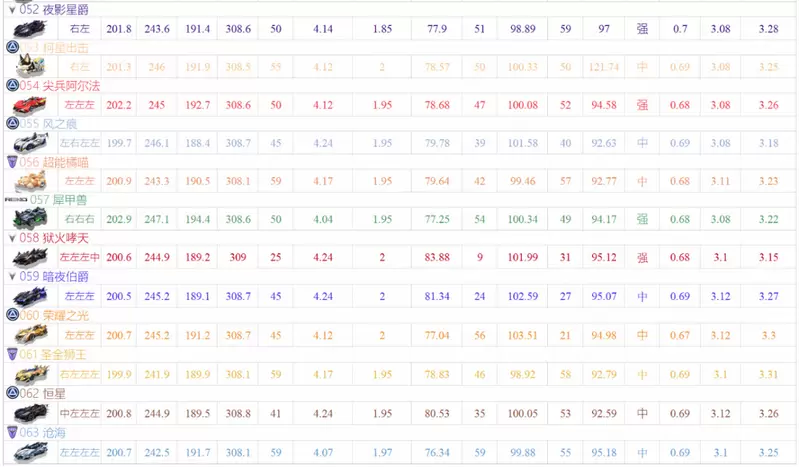Image resolution: width=799 pixels, height=467 pixels.
Task: Select the title 061 圣金狮王
Action: click(53, 354)
